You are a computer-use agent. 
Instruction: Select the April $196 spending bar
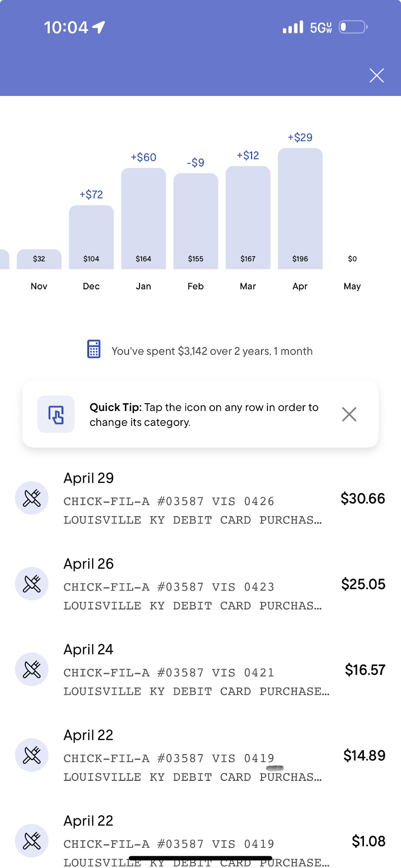300,209
